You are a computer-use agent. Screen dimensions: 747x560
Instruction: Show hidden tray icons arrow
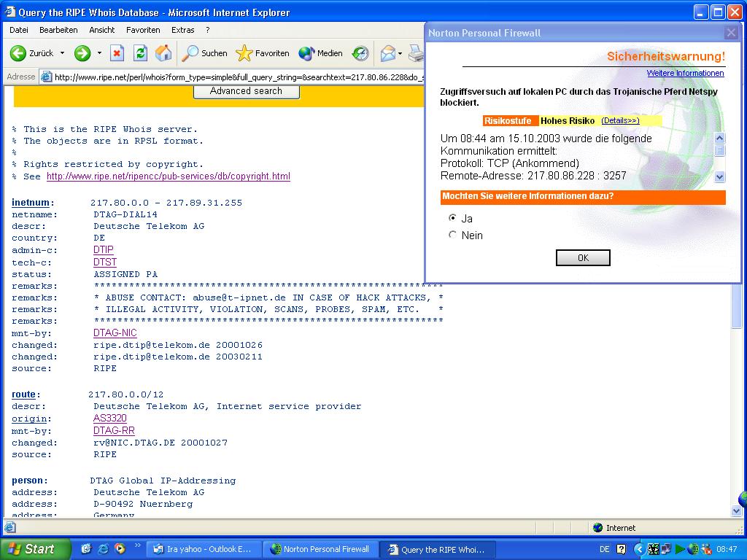(639, 549)
